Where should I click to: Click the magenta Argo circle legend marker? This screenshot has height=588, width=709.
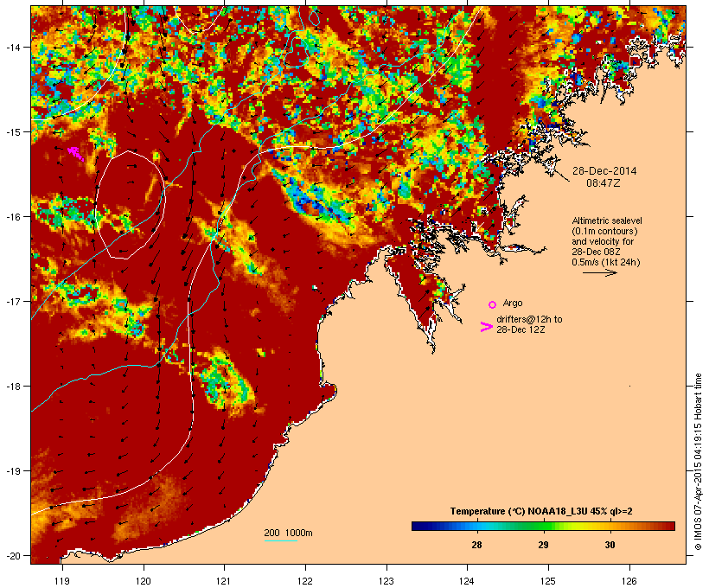492,304
